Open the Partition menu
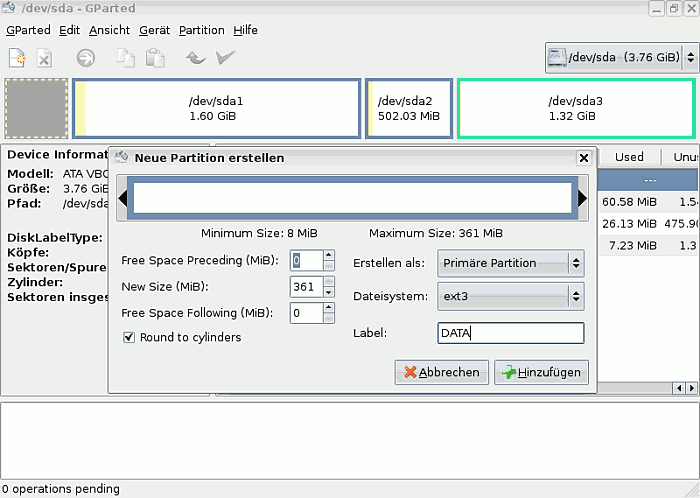The height and width of the screenshot is (498, 700). [202, 30]
